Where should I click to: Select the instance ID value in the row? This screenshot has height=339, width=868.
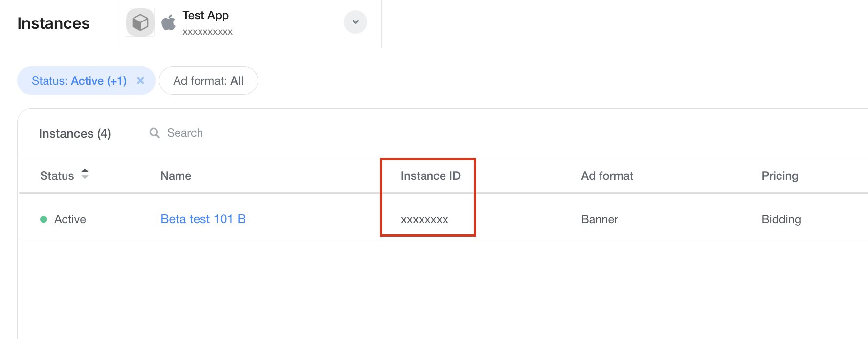pos(424,220)
